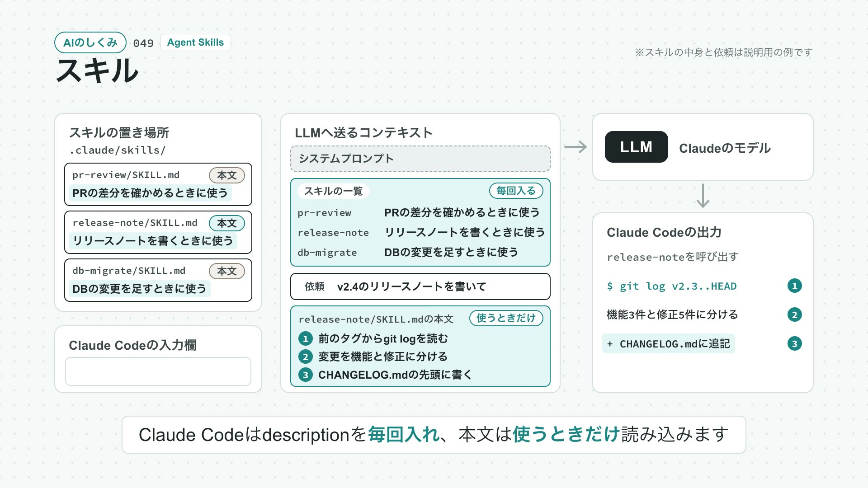The width and height of the screenshot is (868, 488).
Task: Click the LLMへ送るコンテキスト heading
Action: point(363,133)
